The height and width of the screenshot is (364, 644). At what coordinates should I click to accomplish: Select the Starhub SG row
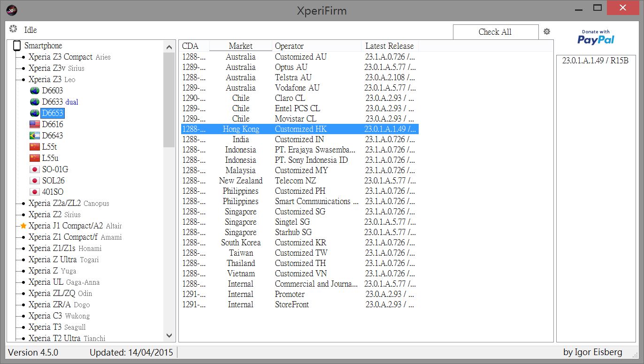point(299,232)
